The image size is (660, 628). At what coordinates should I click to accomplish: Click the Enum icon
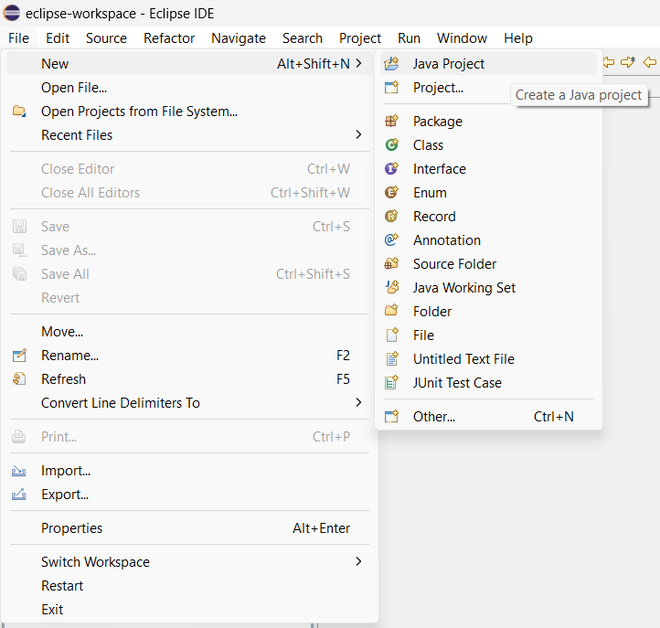(392, 193)
